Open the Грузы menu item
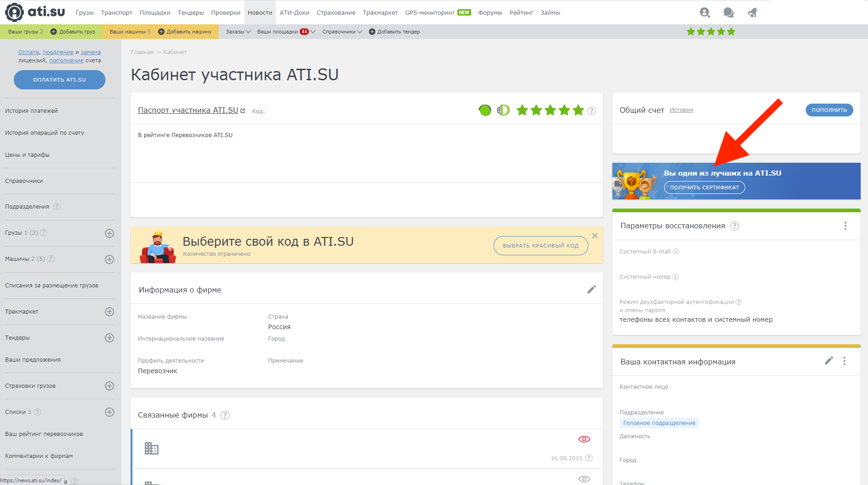 (85, 12)
